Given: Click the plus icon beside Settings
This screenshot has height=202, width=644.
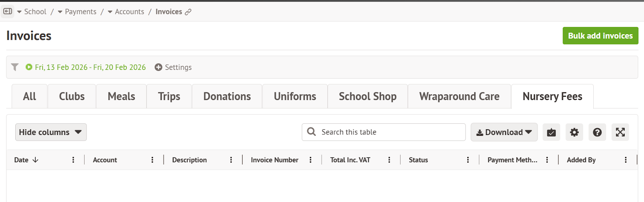Looking at the screenshot, I should (x=159, y=67).
